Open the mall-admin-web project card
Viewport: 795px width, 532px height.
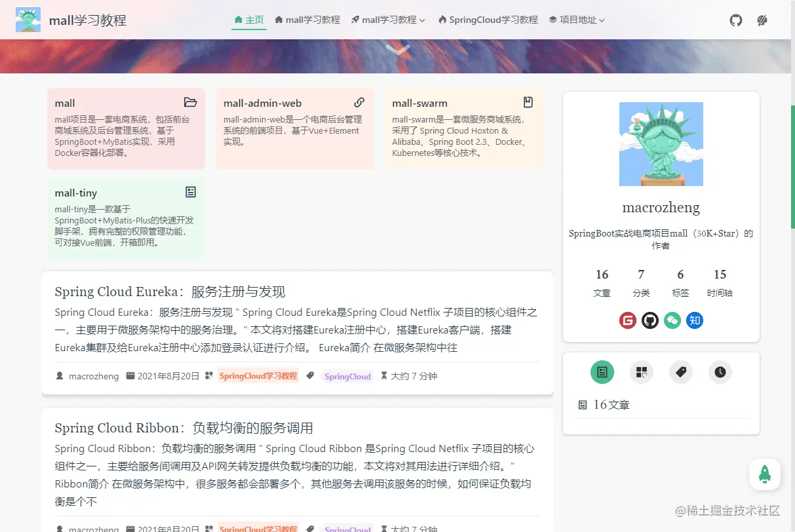(x=294, y=128)
